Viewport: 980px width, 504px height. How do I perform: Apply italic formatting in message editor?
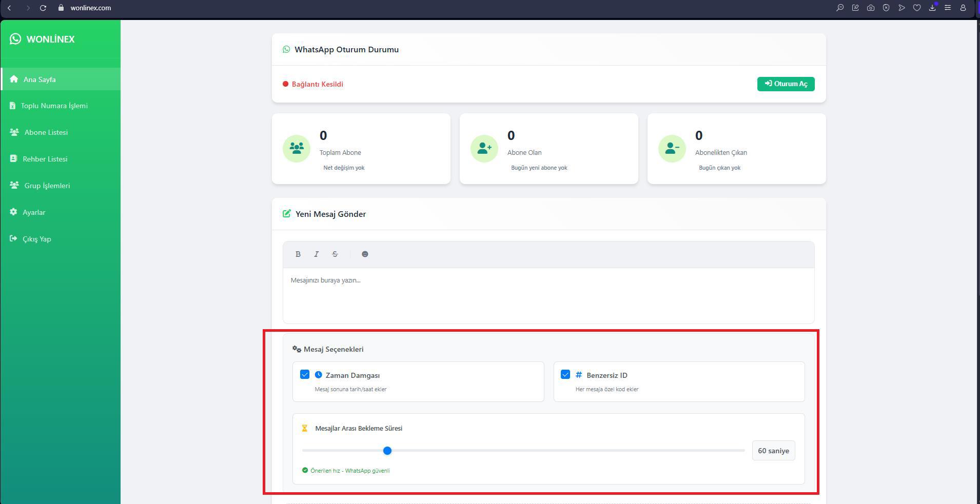(x=317, y=254)
